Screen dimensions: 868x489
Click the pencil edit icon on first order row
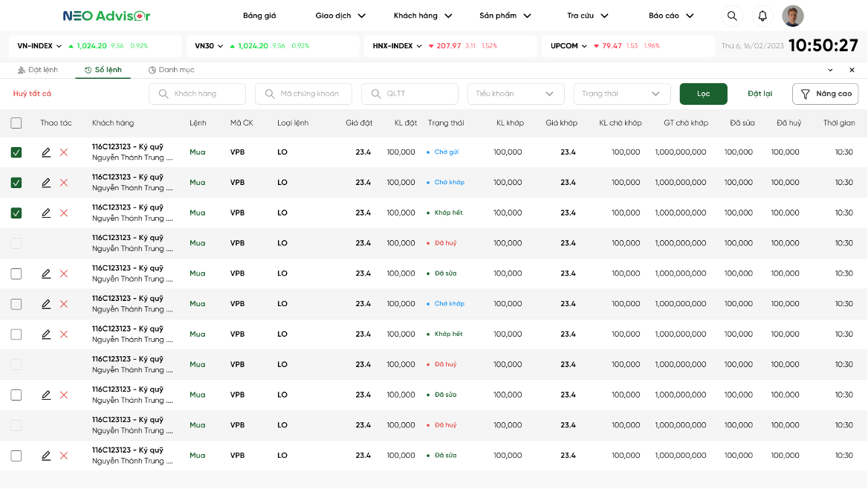coord(46,152)
